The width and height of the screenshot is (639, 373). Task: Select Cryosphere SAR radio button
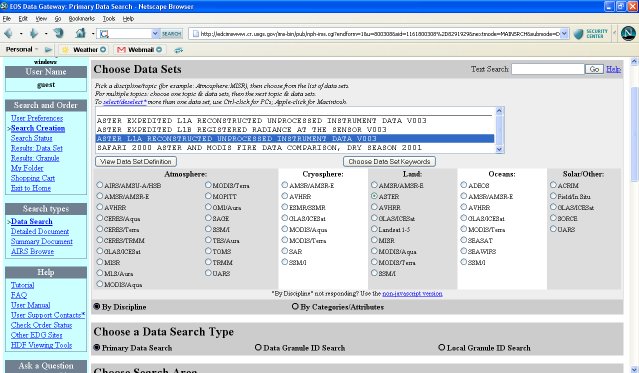tap(285, 251)
